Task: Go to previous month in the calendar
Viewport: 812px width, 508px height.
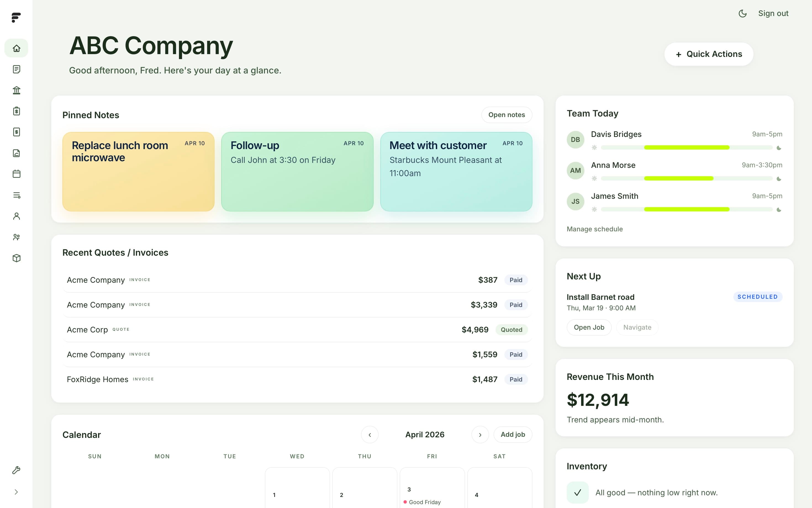Action: click(x=370, y=434)
